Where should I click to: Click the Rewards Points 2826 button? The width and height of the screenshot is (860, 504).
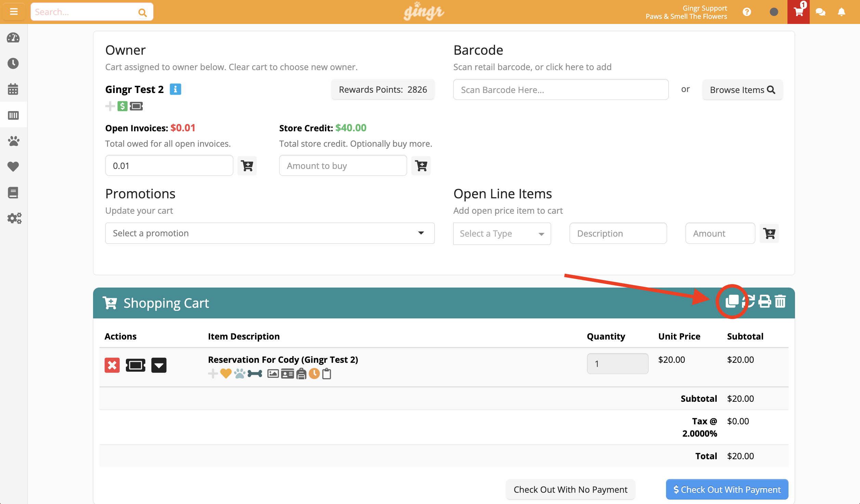383,89
